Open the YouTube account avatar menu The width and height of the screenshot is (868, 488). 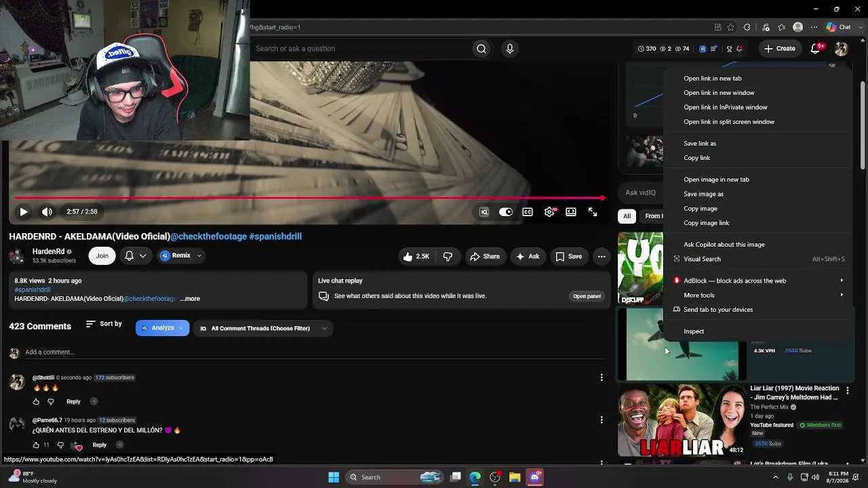pos(842,49)
